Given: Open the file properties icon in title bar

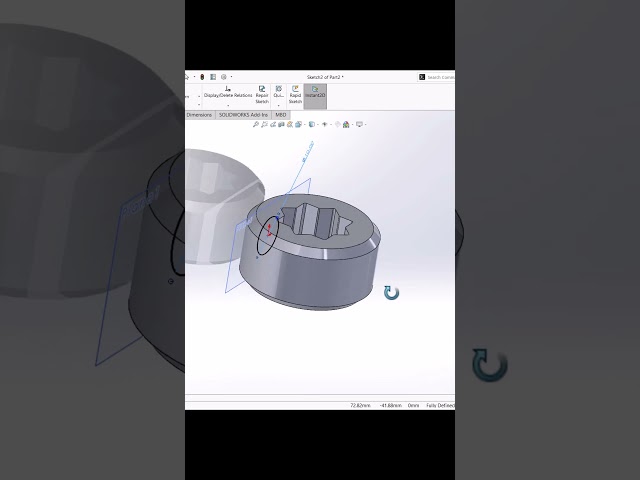Looking at the screenshot, I should [213, 77].
